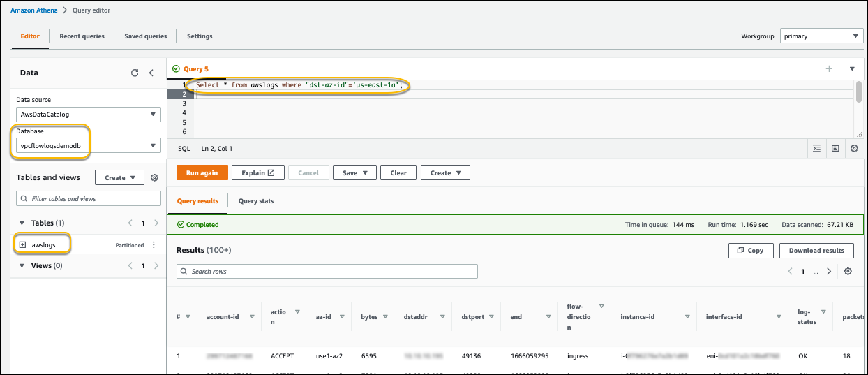The image size is (868, 375).
Task: Go to next page of results
Action: pos(829,271)
